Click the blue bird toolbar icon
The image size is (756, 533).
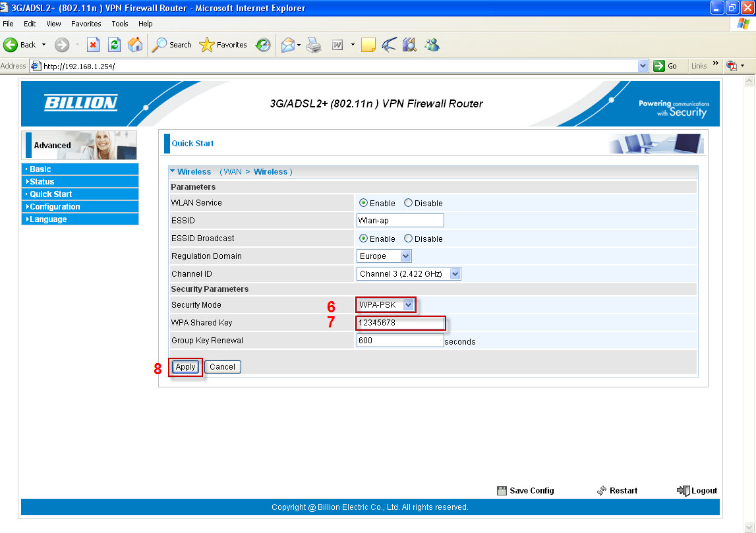pos(389,45)
